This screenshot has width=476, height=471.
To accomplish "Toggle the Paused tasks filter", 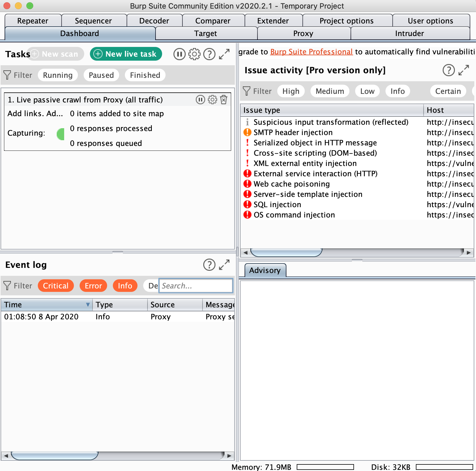I will point(101,75).
